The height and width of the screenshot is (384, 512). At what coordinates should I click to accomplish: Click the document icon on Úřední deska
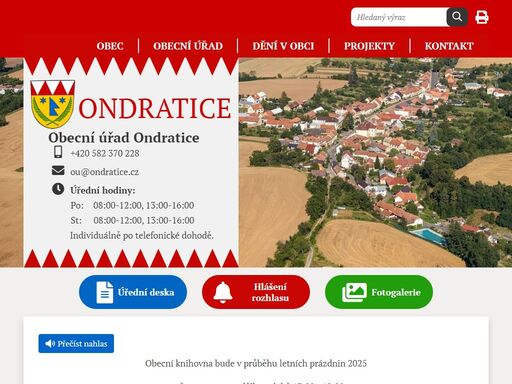105,292
